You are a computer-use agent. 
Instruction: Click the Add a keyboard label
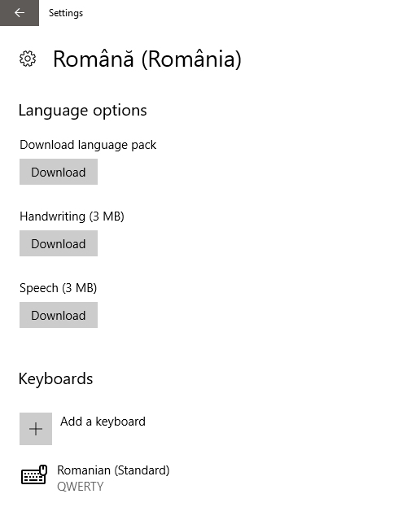coord(103,422)
